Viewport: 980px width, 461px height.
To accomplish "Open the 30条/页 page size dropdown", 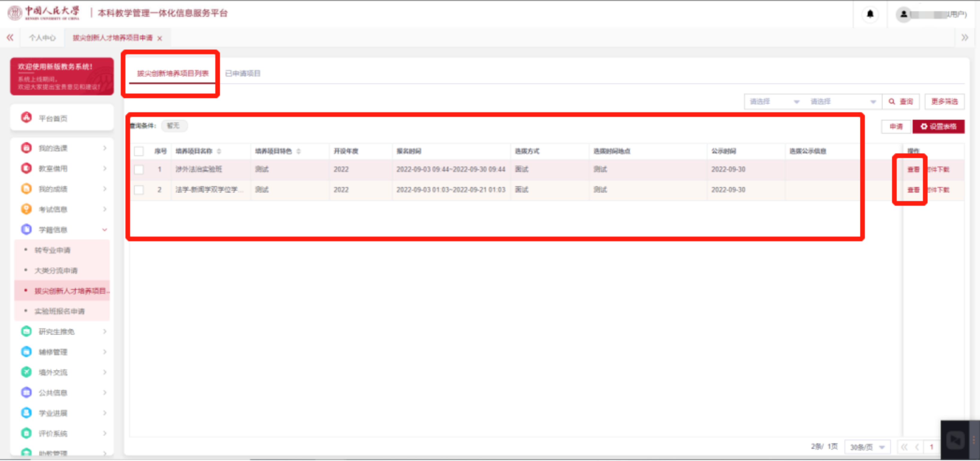I will (867, 447).
